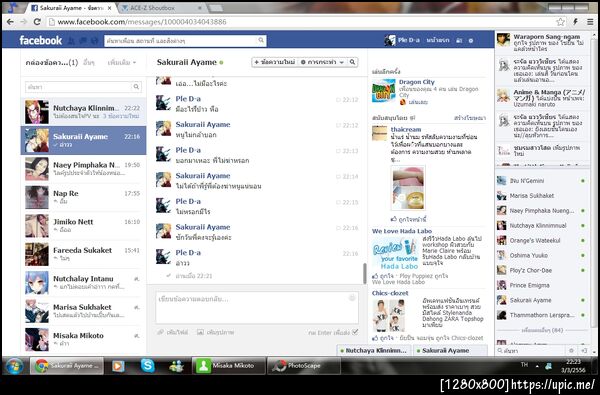Viewport: 600px width, 395px height.
Task: Toggle press Enter to send checkbox
Action: [x=355, y=332]
